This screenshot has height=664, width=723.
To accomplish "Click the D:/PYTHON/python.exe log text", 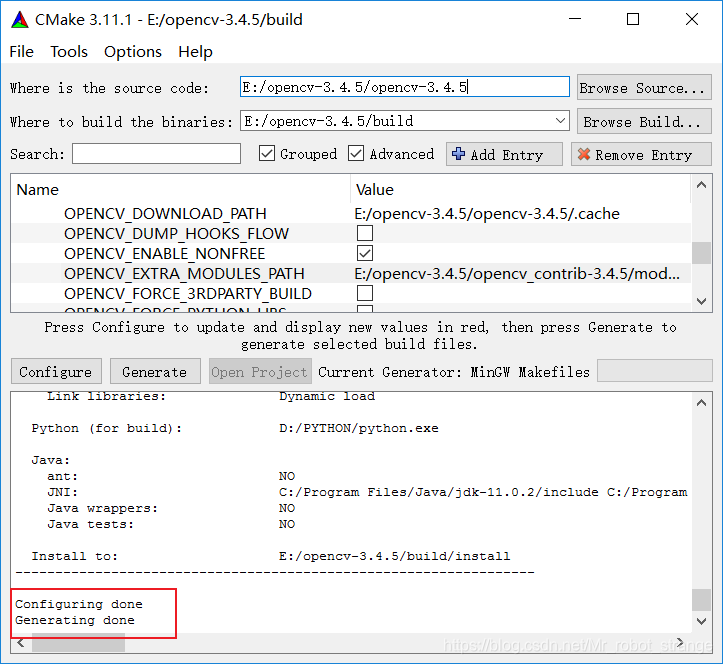I will 359,428.
